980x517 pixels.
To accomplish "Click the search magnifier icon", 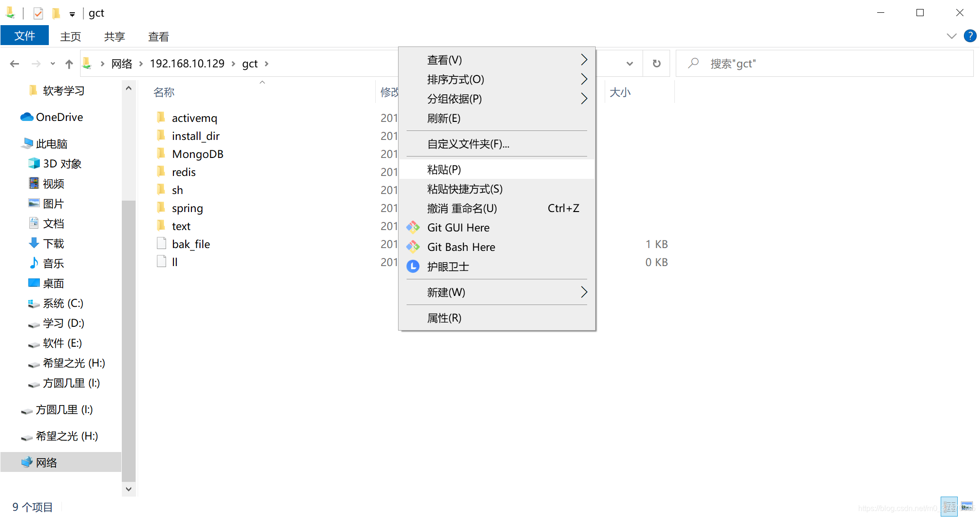I will coord(693,63).
